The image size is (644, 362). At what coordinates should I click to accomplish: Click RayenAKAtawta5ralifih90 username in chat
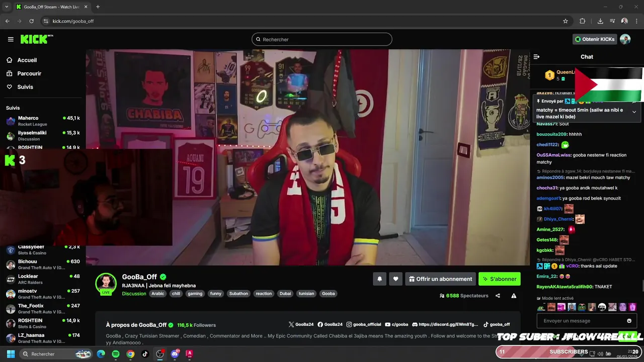click(564, 287)
